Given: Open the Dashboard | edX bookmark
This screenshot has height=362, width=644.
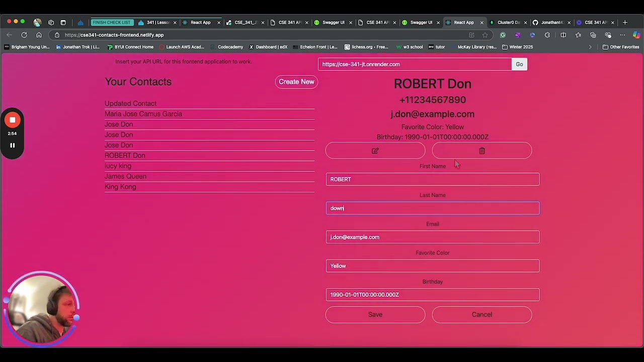Looking at the screenshot, I should [268, 47].
